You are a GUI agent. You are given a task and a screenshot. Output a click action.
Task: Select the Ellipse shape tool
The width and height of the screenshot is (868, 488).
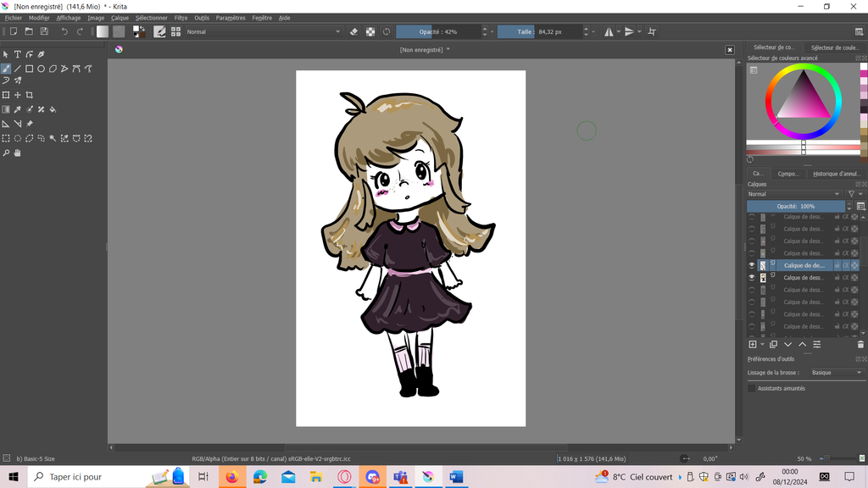point(41,69)
